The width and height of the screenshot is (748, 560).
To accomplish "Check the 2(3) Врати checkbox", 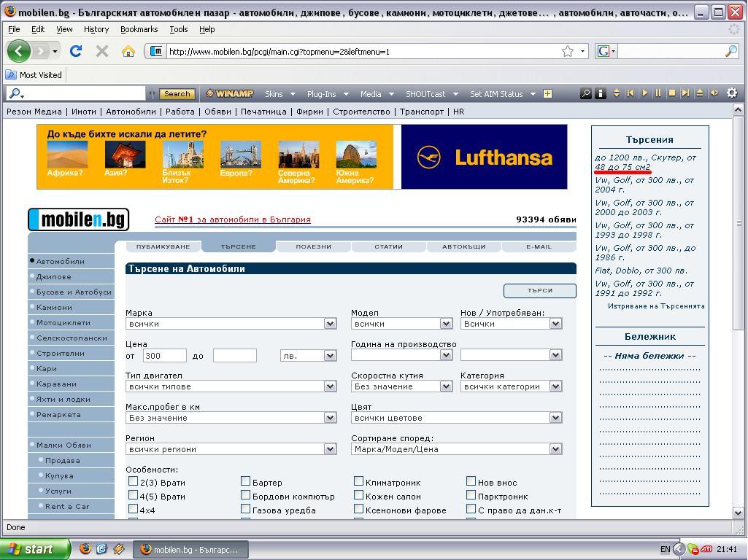I will (133, 481).
